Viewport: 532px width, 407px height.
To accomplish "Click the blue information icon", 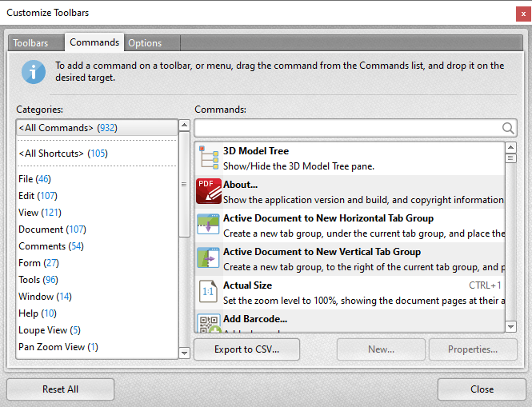I will click(34, 72).
